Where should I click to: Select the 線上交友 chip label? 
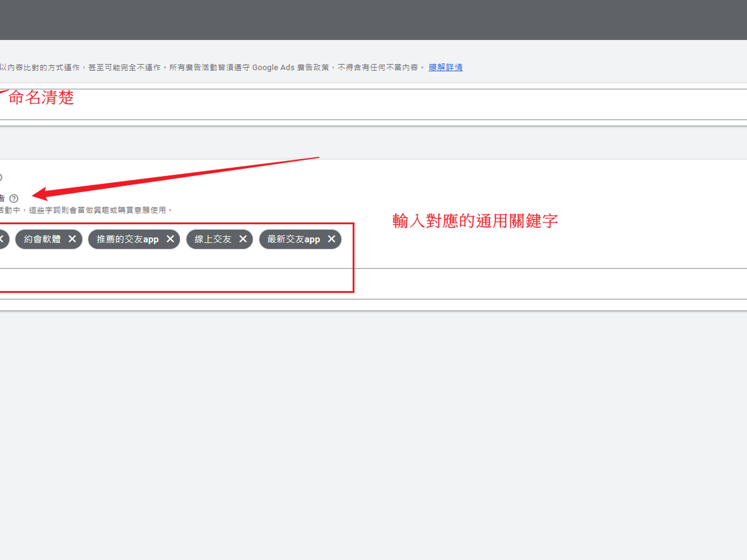(x=213, y=239)
